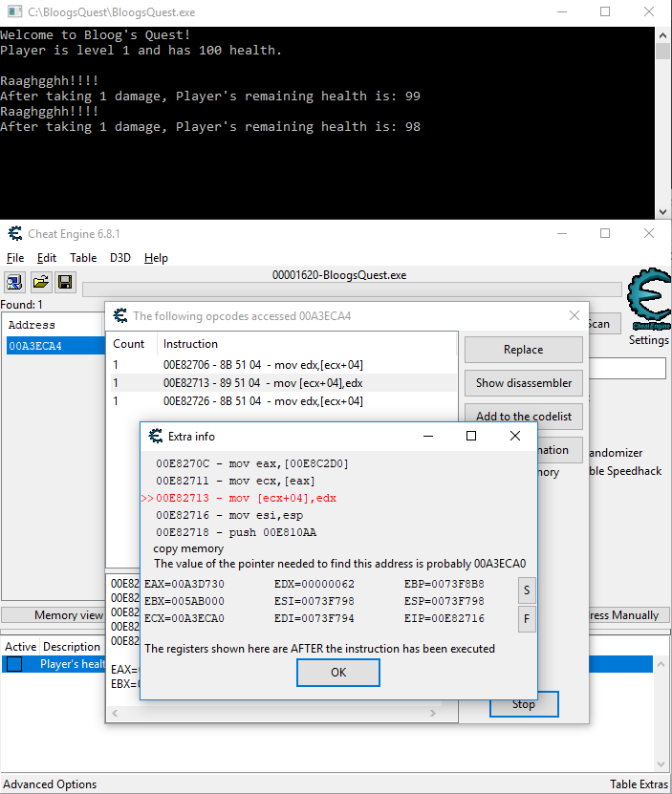The width and height of the screenshot is (672, 794).
Task: Click the pointer value hint text
Action: click(x=339, y=564)
